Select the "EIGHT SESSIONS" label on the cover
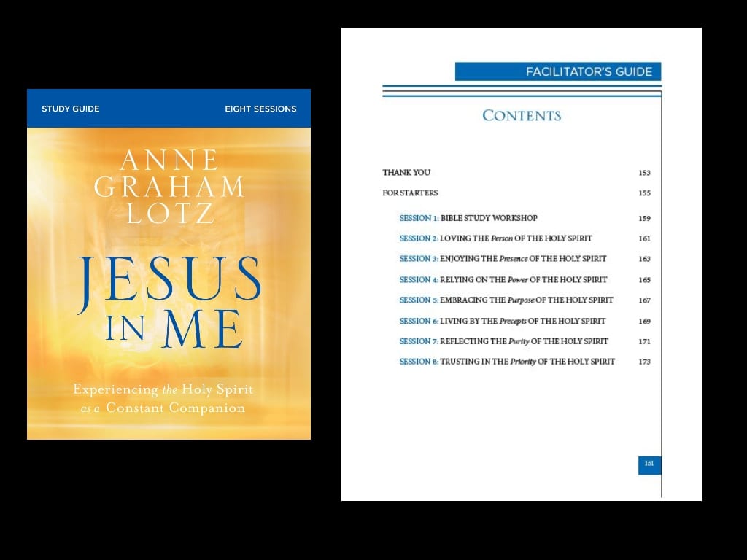This screenshot has width=747, height=560. coord(260,109)
